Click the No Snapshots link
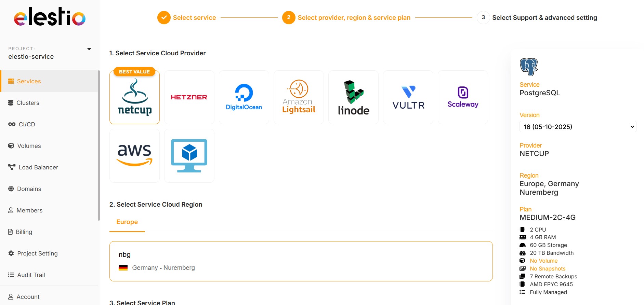The image size is (644, 305). point(547,268)
